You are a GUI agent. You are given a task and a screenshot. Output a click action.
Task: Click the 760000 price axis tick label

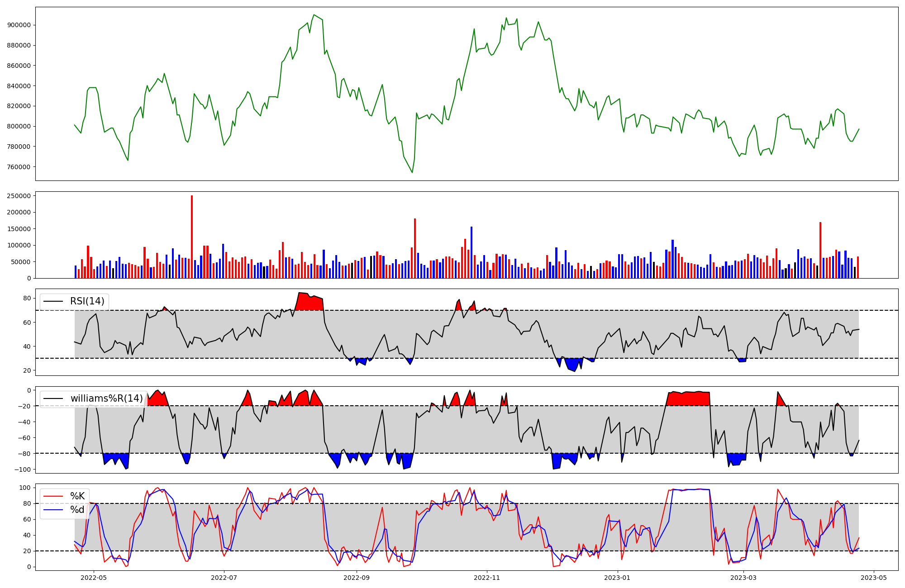tap(19, 167)
